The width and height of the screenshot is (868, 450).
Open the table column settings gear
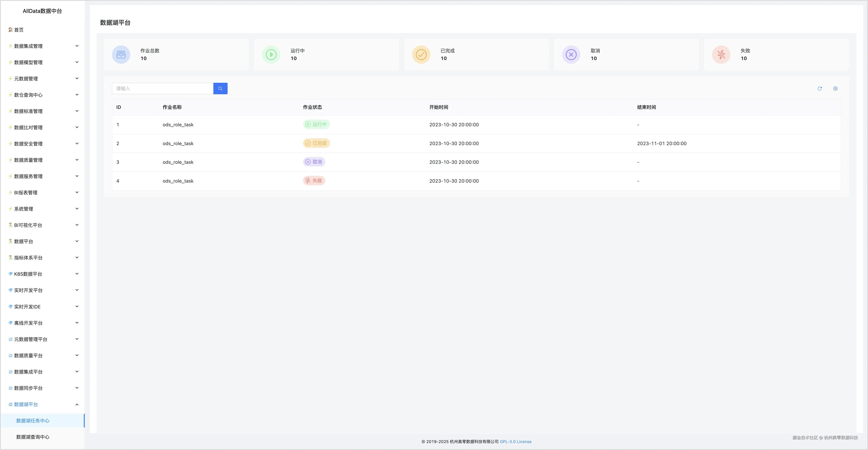click(835, 89)
